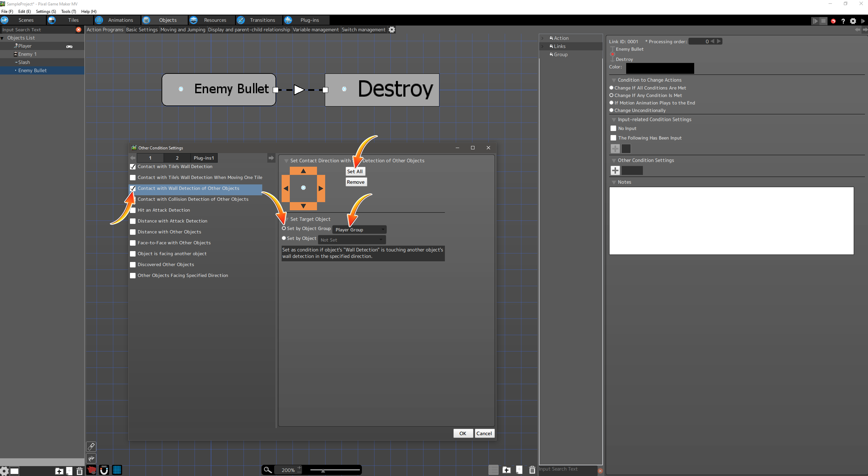
Task: Open the Player Group dropdown
Action: click(x=359, y=230)
